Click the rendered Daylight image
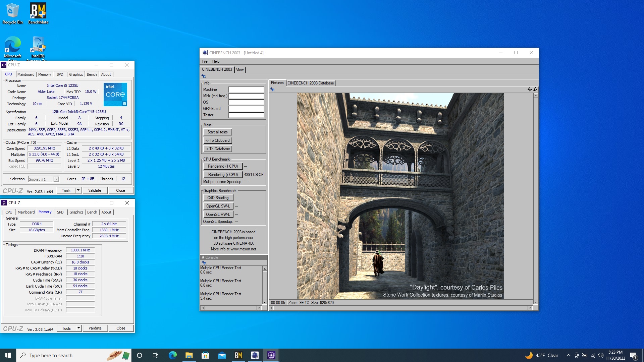The image size is (644, 362). pyautogui.click(x=400, y=196)
